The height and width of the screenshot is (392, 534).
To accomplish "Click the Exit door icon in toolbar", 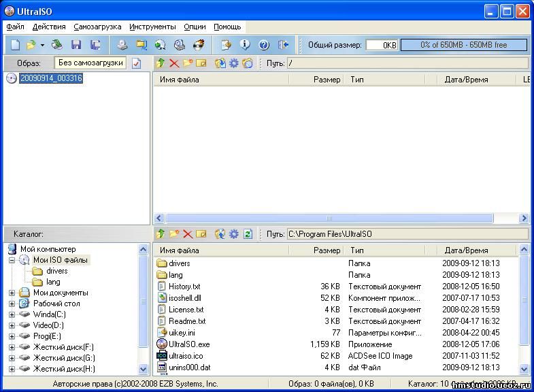I will 283,45.
